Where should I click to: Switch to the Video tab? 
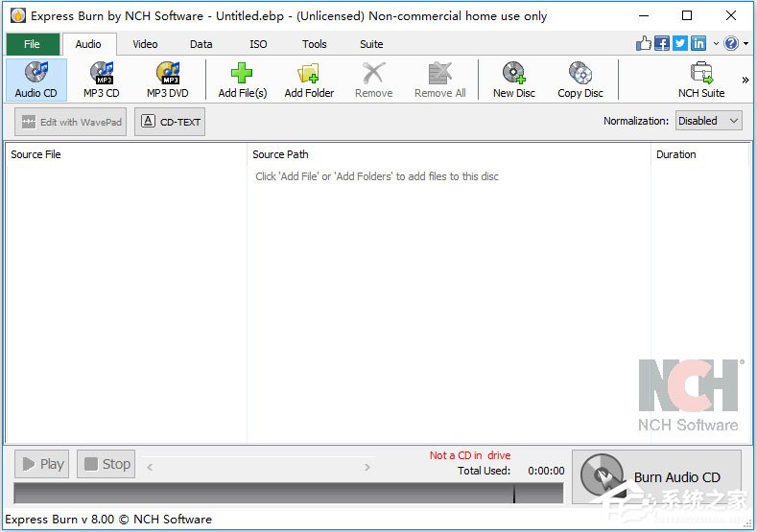click(x=145, y=44)
